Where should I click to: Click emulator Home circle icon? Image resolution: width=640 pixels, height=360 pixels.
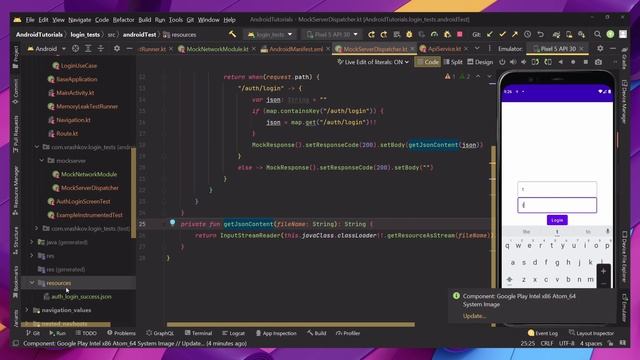(x=573, y=62)
